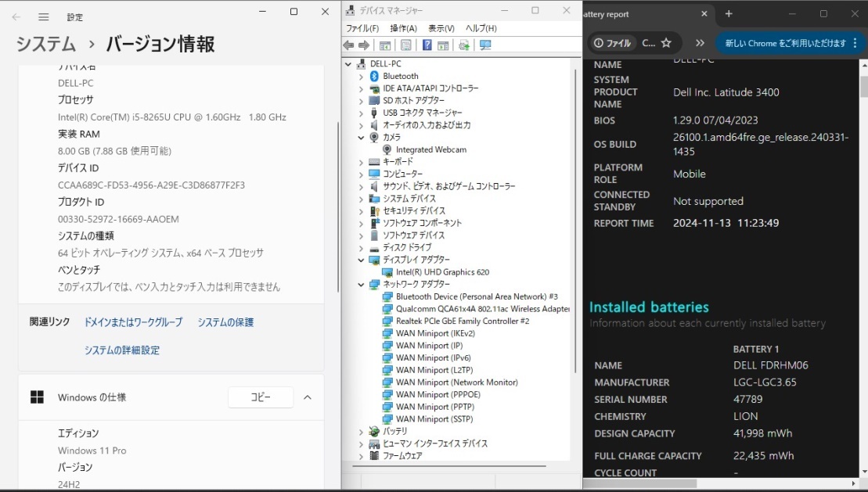Click the design capacity value 41,998 mWh
Screen dimensions: 868x492
click(x=763, y=433)
